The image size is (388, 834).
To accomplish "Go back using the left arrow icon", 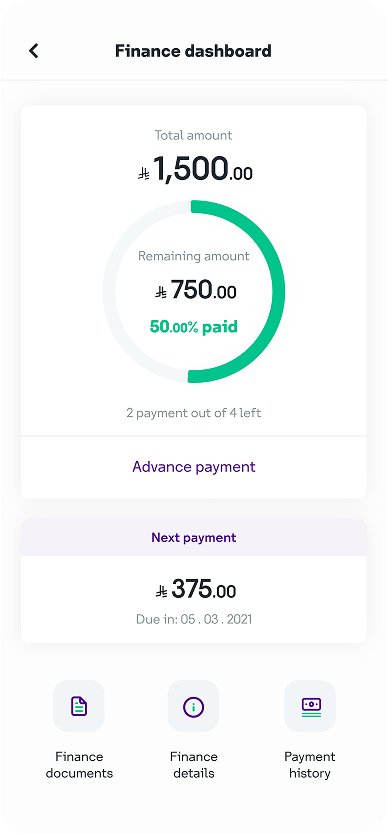I will [34, 51].
